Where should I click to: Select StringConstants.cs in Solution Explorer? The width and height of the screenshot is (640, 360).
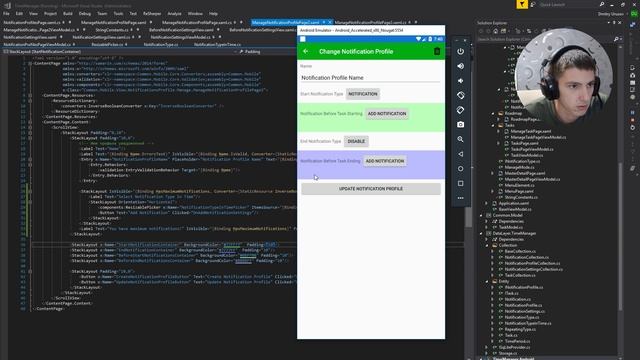click(x=521, y=197)
